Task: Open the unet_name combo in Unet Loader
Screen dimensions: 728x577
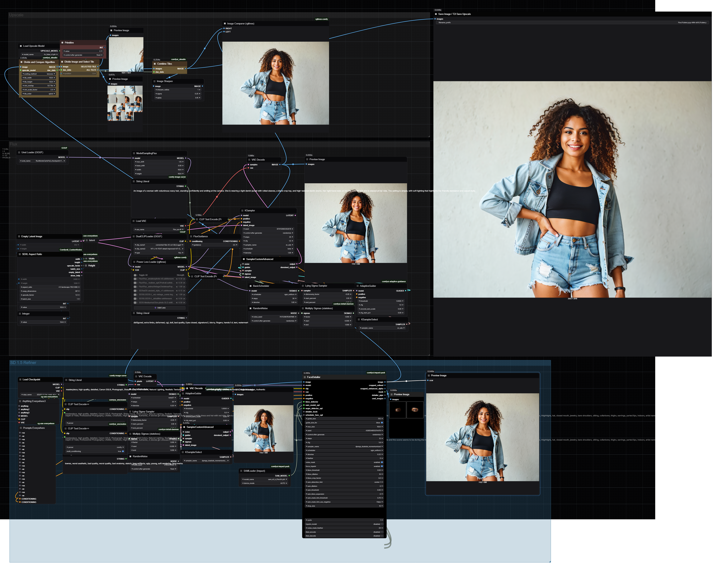Action: [x=43, y=161]
